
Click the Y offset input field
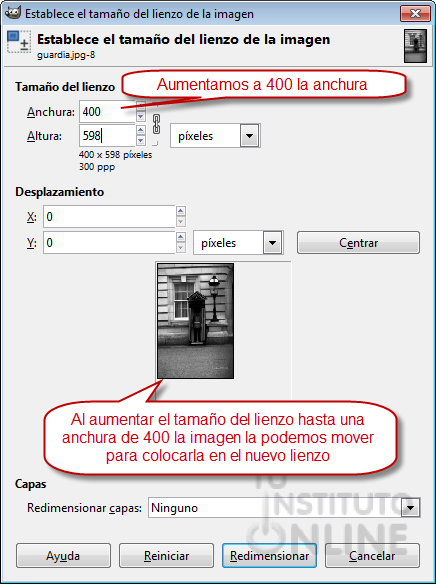coord(109,242)
